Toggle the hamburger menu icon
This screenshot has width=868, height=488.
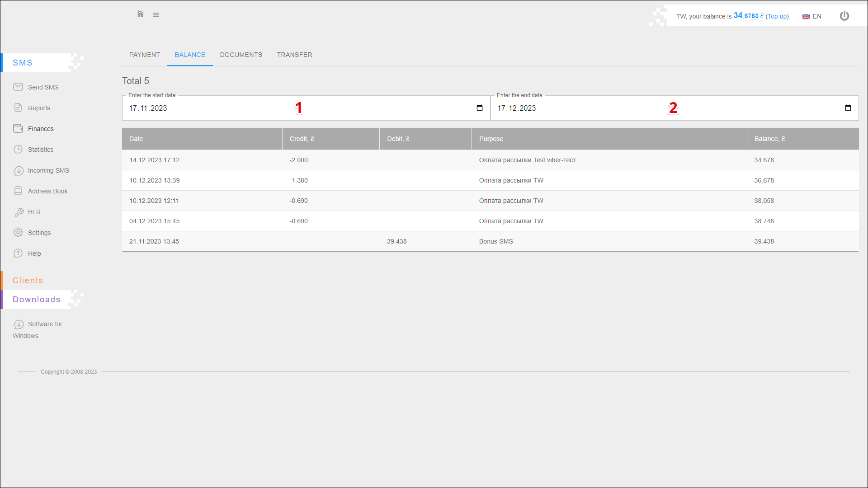pos(156,15)
